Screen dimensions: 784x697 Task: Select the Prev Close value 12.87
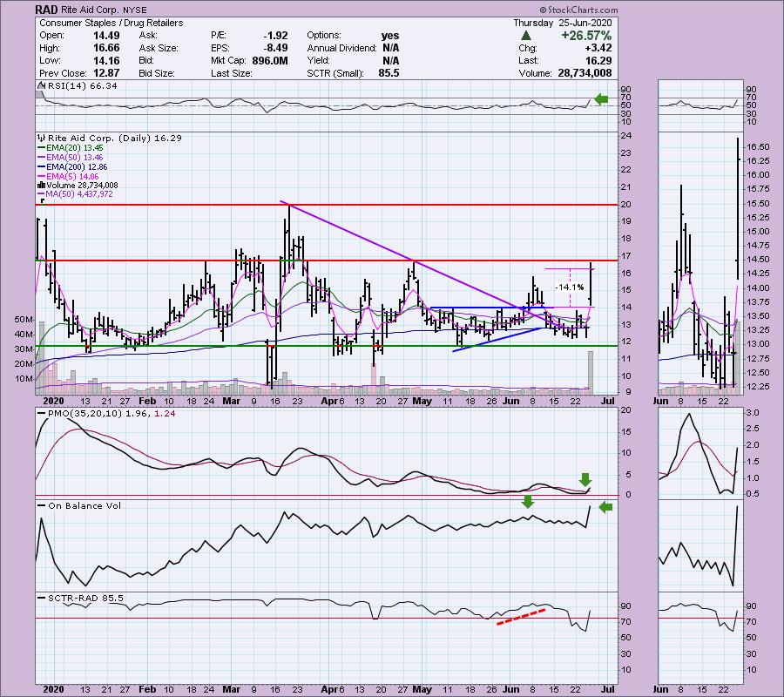[106, 73]
